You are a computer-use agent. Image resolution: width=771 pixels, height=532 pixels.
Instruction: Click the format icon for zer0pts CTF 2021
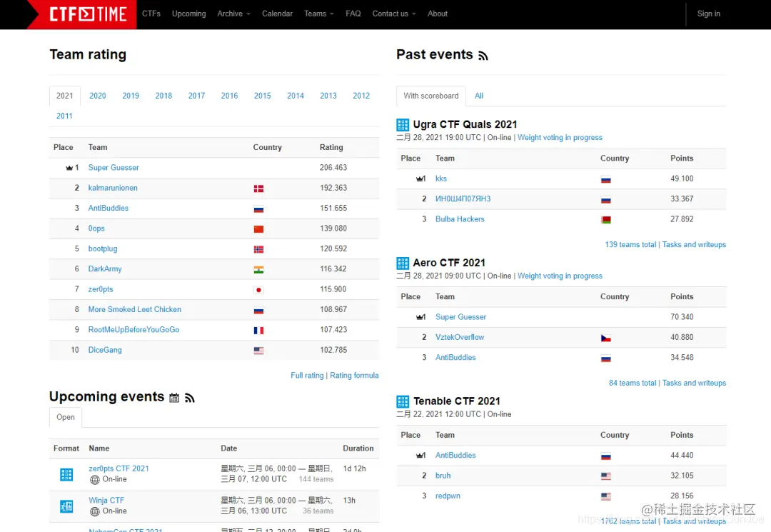tap(66, 474)
